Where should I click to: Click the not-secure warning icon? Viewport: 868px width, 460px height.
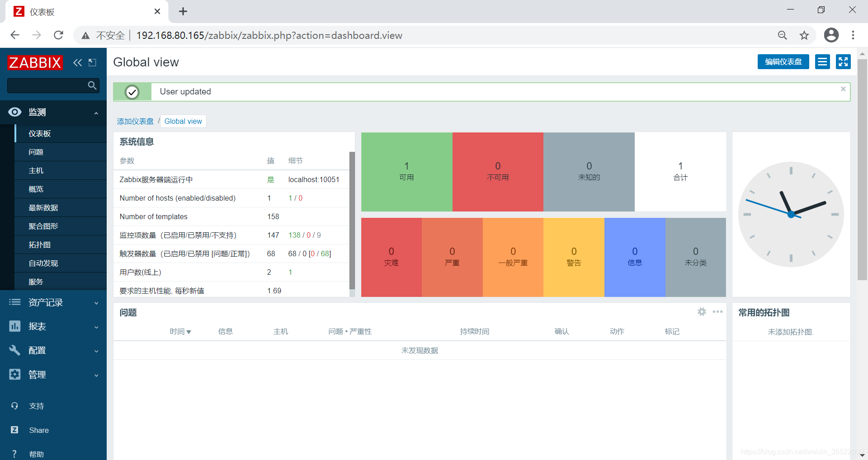click(x=85, y=36)
